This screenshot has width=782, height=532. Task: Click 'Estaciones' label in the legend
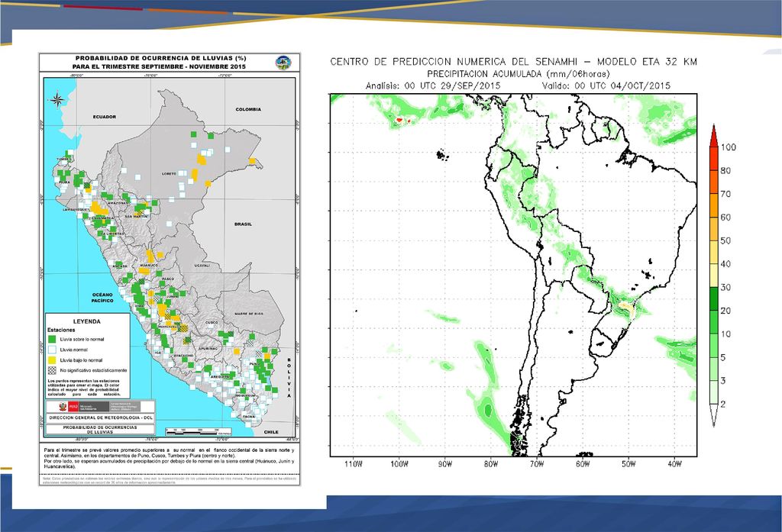click(61, 330)
